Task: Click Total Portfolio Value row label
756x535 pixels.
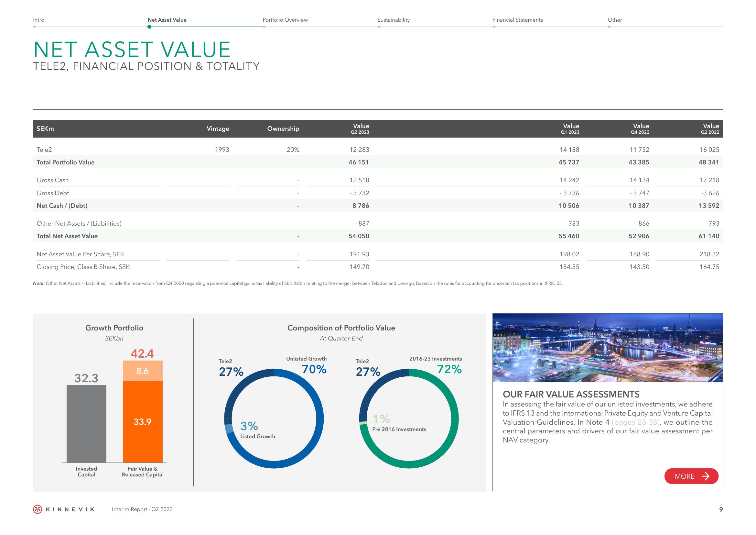Action: tap(66, 162)
